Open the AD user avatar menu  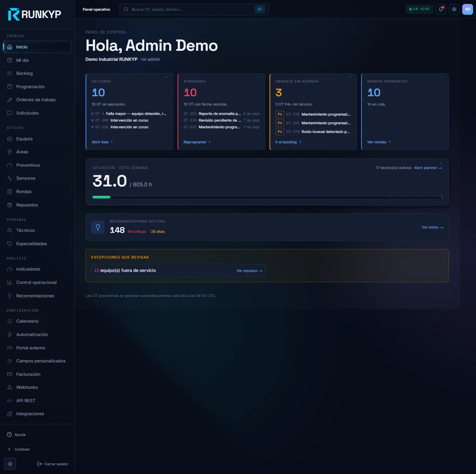(468, 9)
